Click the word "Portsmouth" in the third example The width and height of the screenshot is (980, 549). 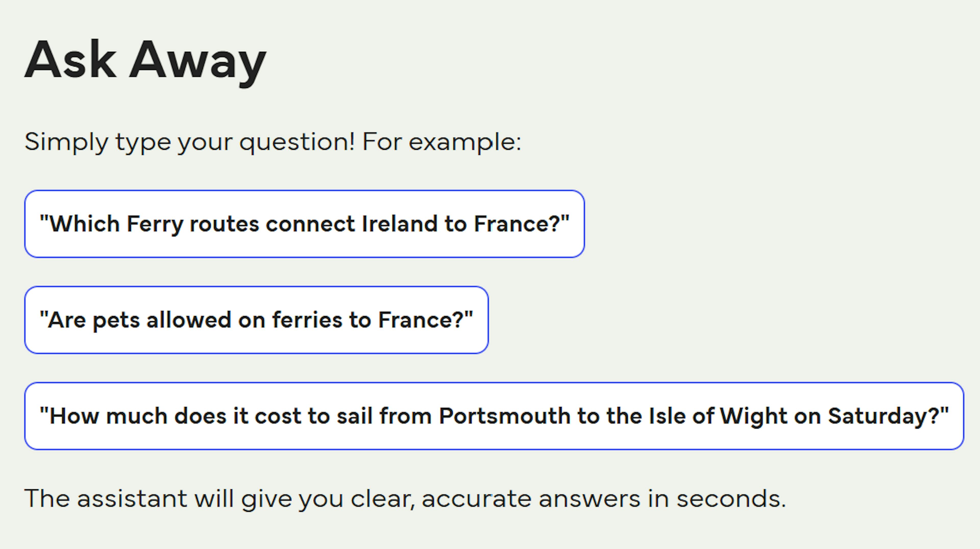point(505,416)
